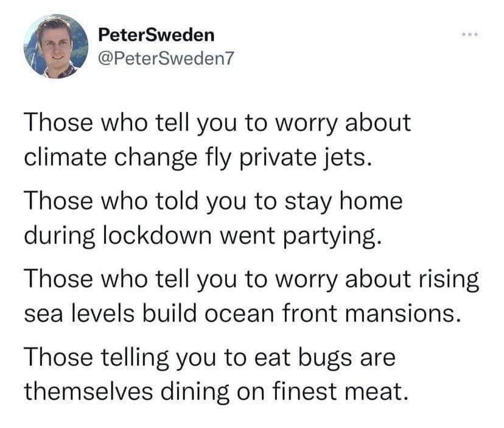Click 'Those telling you to eat bugs are' line
This screenshot has width=504, height=428.
(x=210, y=357)
